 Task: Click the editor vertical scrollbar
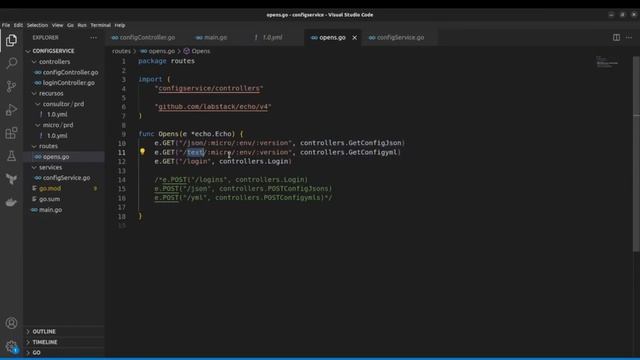636,155
